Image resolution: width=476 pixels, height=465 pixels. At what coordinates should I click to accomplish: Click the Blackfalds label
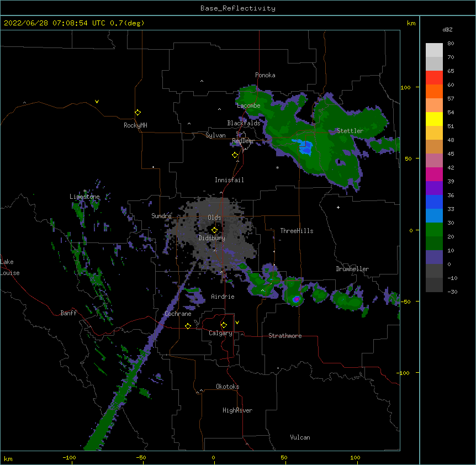(244, 123)
